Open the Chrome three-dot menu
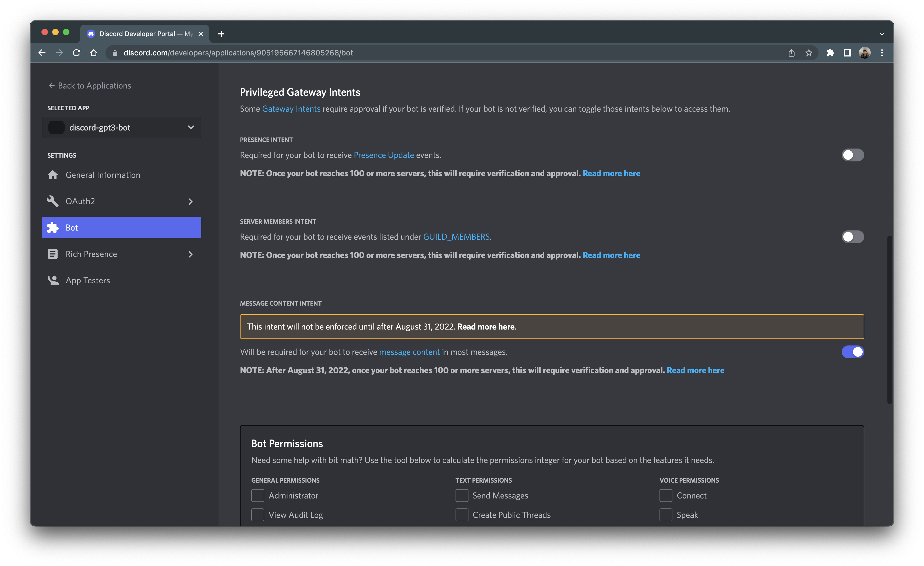Screen dimensions: 924x566 (x=882, y=53)
